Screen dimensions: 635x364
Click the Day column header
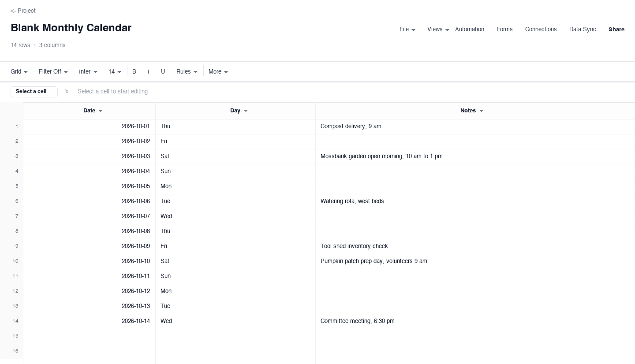pyautogui.click(x=235, y=111)
